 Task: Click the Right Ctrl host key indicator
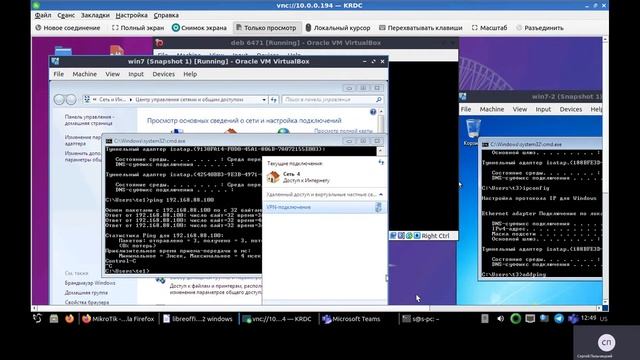tap(435, 236)
